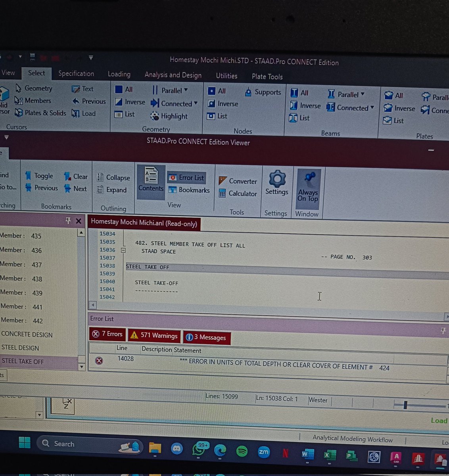Collapse the fold marker at line 15036
This screenshot has height=476, width=449.
(123, 250)
